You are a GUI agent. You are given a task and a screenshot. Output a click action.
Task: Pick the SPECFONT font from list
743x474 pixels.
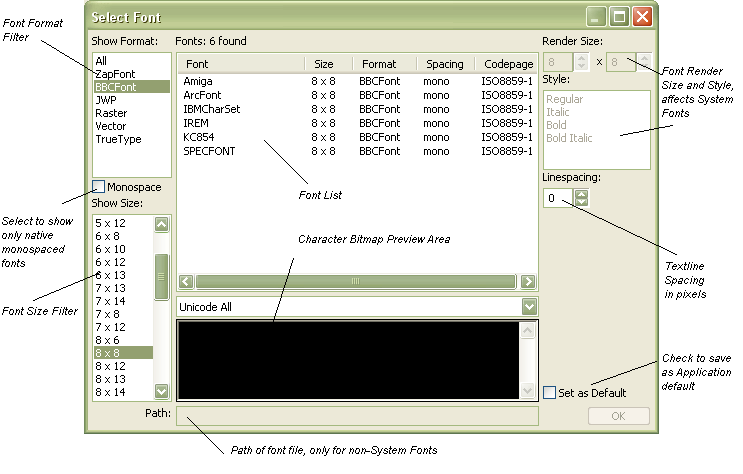pyautogui.click(x=208, y=151)
